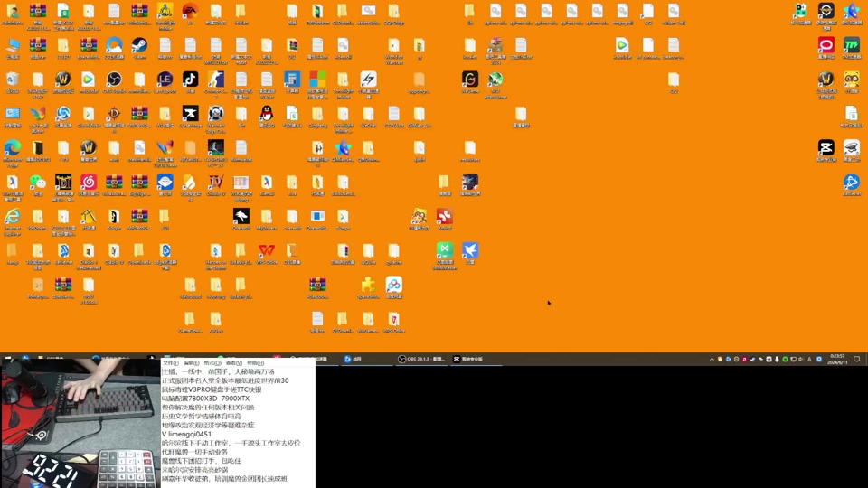Open the MSI Afterburner icon

tap(496, 80)
